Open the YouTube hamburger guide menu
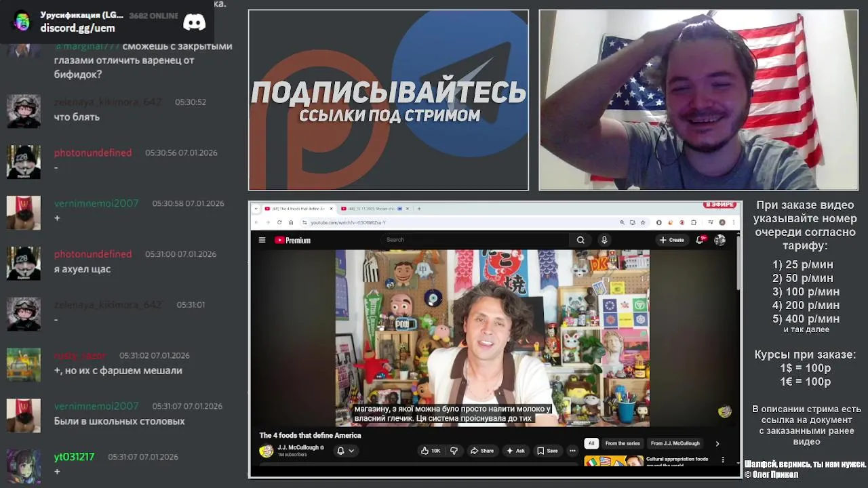Screen dimensions: 868x488 262,240
